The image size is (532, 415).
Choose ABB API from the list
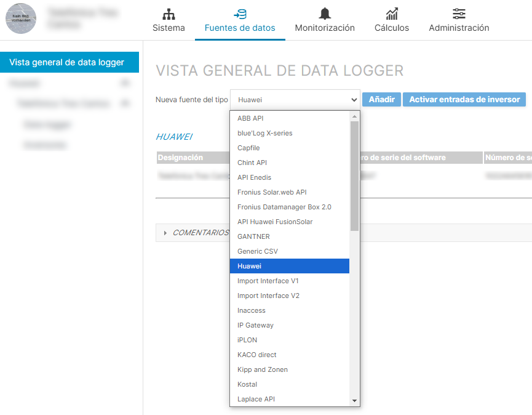click(x=290, y=118)
